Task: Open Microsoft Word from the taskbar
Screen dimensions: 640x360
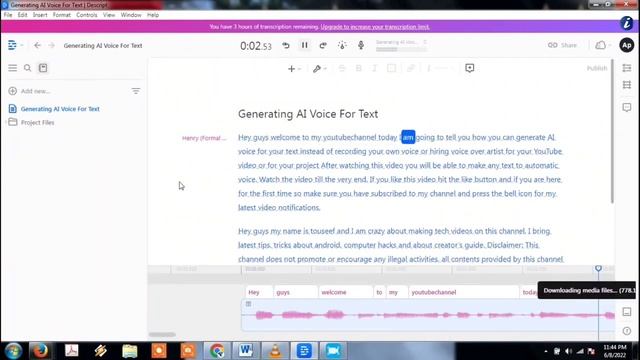Action: pyautogui.click(x=245, y=351)
